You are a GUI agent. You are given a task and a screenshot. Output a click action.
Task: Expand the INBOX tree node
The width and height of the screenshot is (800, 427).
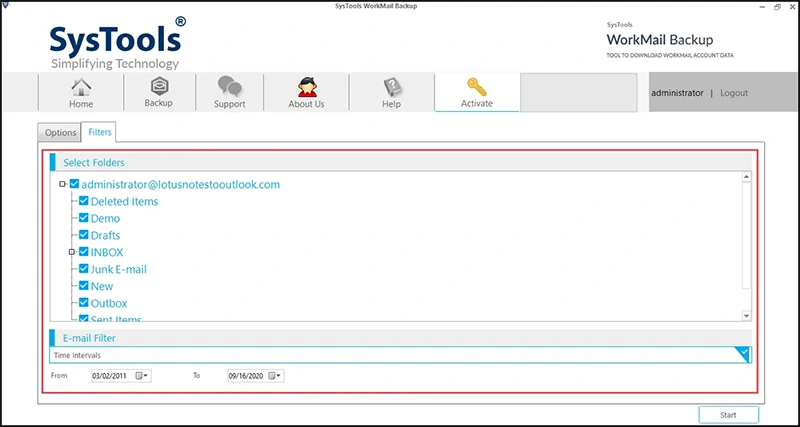click(x=71, y=252)
